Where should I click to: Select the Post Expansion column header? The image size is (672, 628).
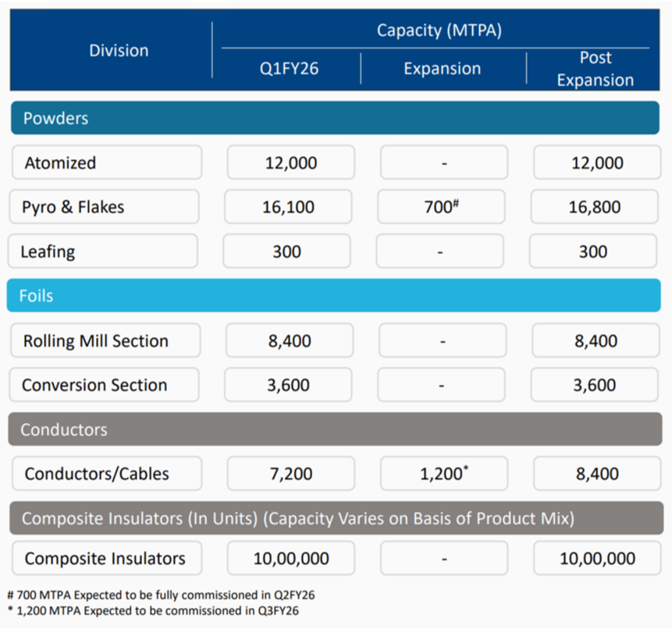click(595, 69)
